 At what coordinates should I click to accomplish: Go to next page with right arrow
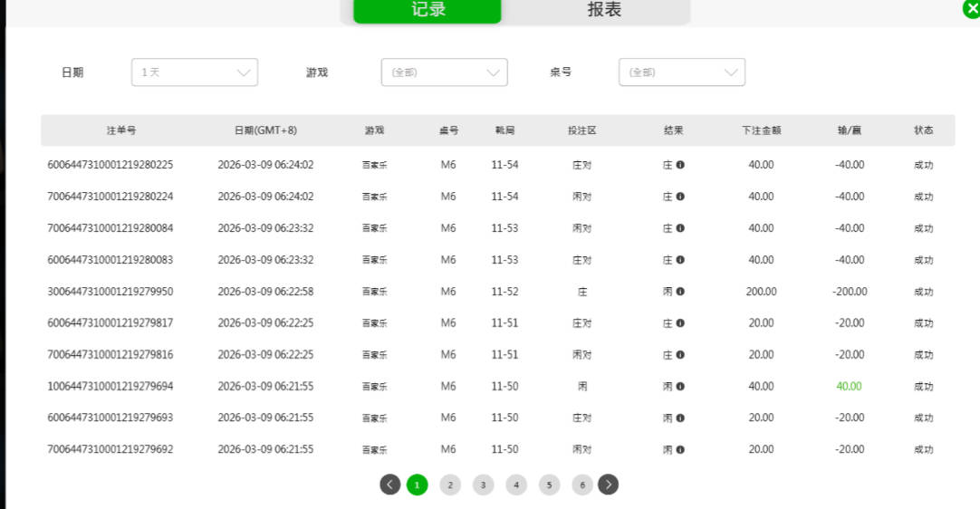[x=609, y=485]
